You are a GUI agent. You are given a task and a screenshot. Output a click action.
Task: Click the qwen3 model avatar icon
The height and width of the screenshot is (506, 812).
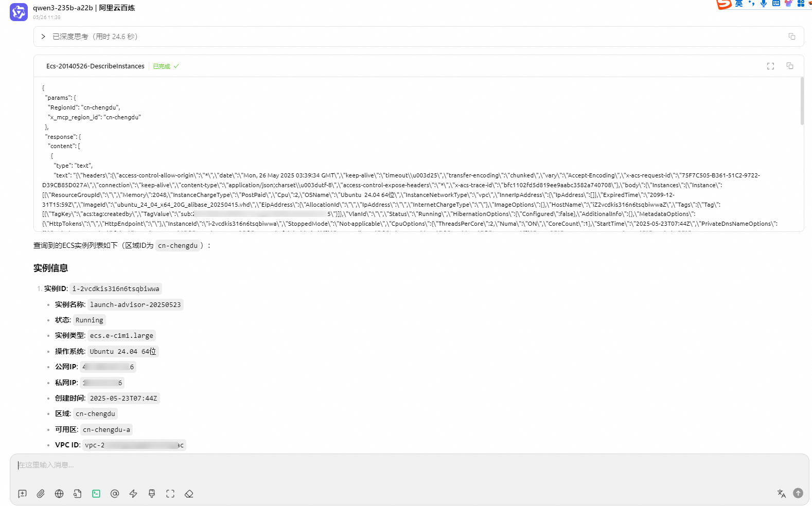click(19, 12)
